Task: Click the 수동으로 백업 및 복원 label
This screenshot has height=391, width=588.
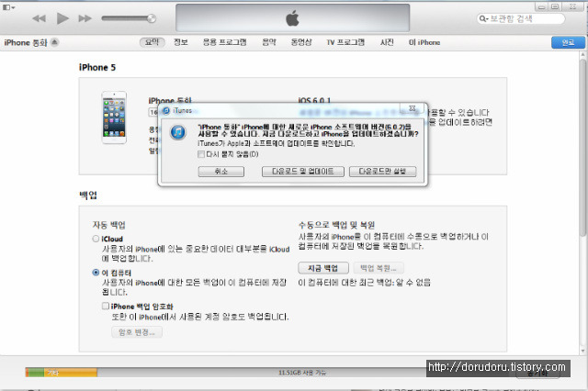Action: [336, 225]
